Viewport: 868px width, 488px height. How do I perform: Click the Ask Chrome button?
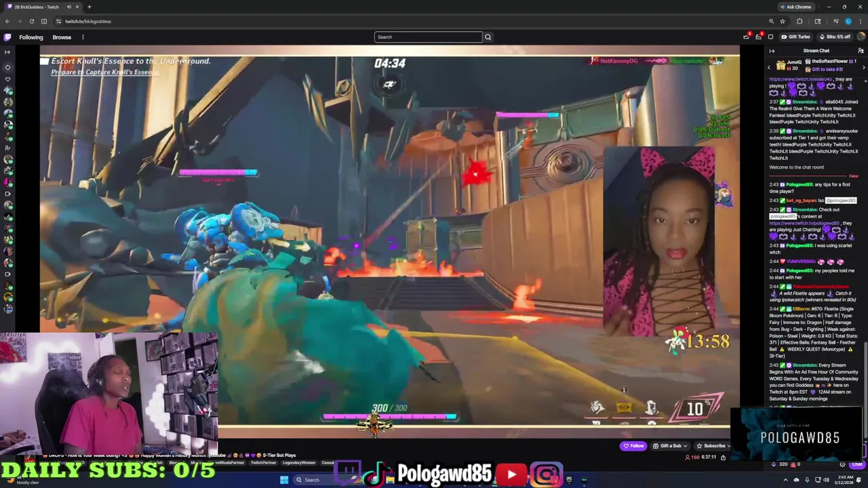coord(795,7)
